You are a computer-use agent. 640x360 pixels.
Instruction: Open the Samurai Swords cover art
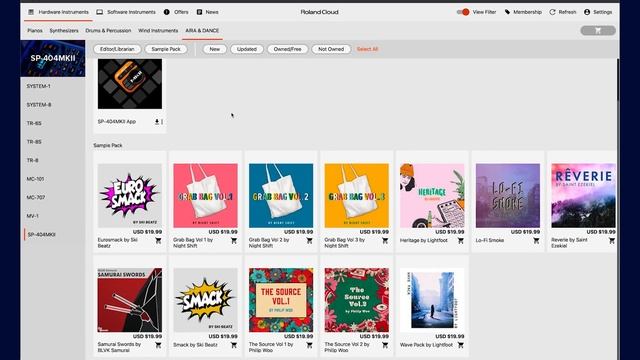click(130, 300)
